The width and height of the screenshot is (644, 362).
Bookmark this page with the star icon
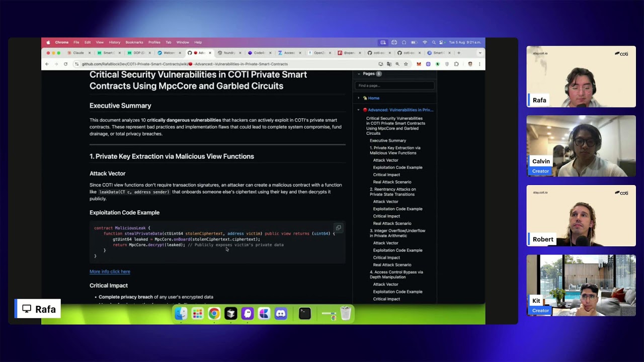(406, 64)
